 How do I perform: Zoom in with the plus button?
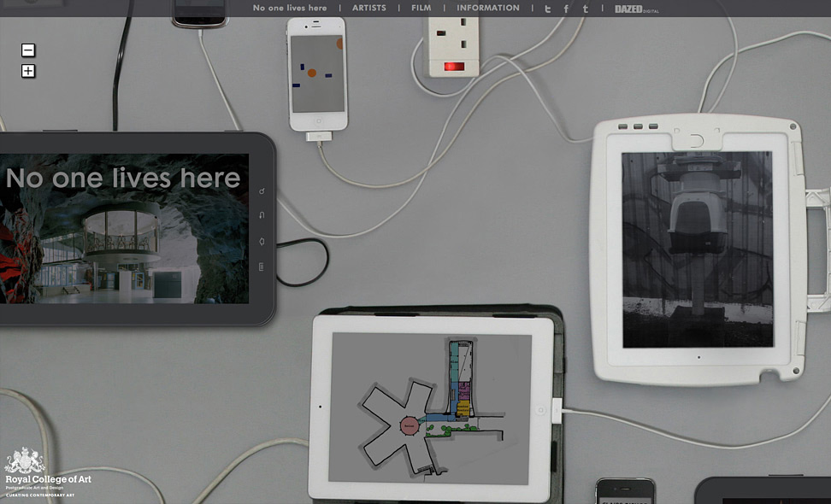pyautogui.click(x=28, y=71)
